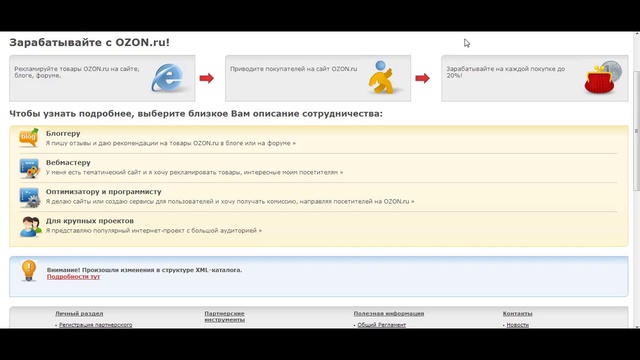The width and height of the screenshot is (640, 360).
Task: Follow the 'Я представляю популярный интернет-проект' link
Action: (x=154, y=231)
